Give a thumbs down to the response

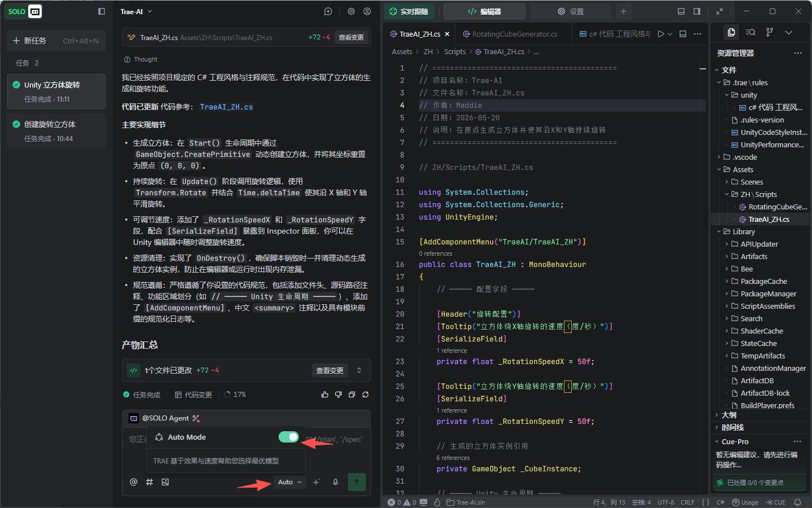(x=338, y=395)
